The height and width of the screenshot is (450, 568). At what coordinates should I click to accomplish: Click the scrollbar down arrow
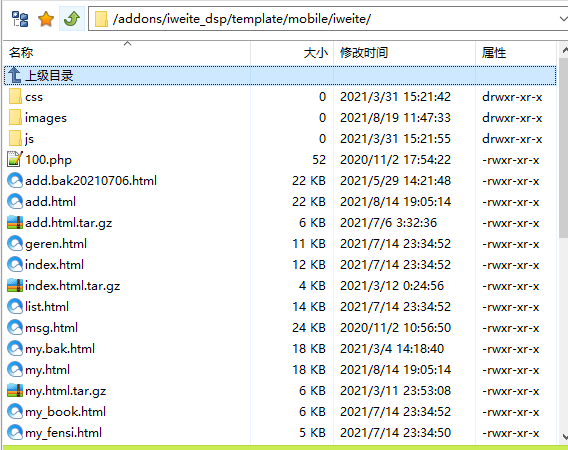click(564, 436)
